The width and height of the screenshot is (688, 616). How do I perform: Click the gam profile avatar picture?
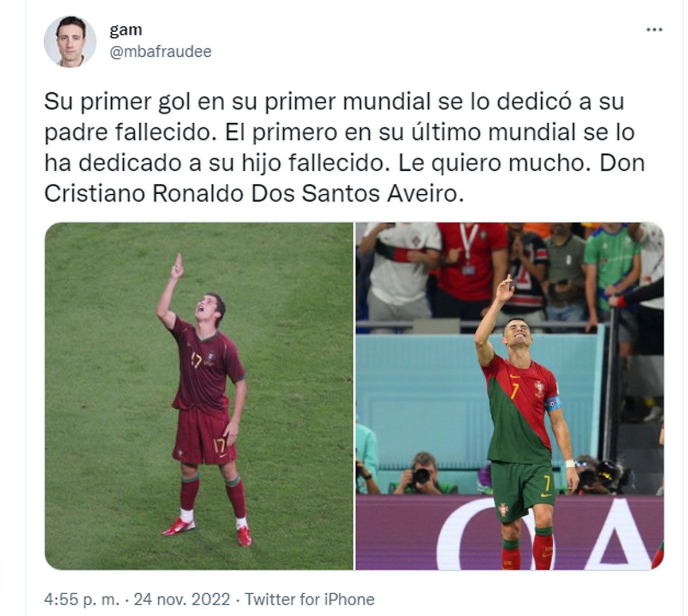[x=70, y=42]
